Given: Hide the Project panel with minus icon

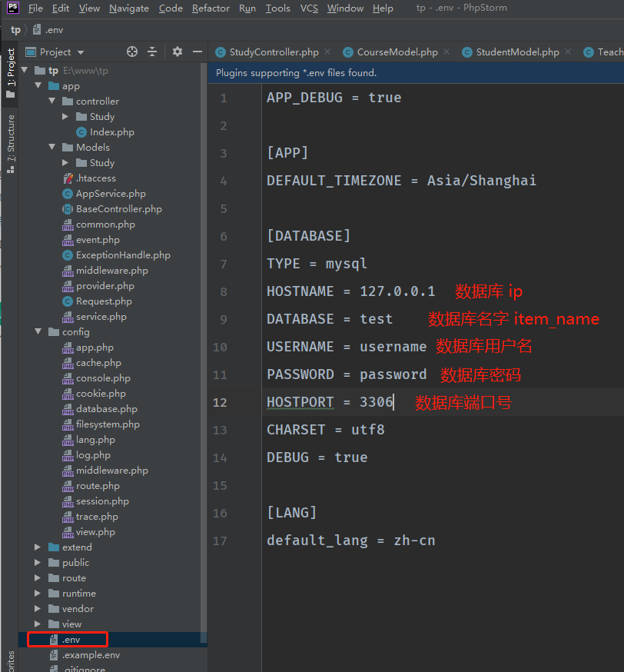Looking at the screenshot, I should click(x=197, y=52).
